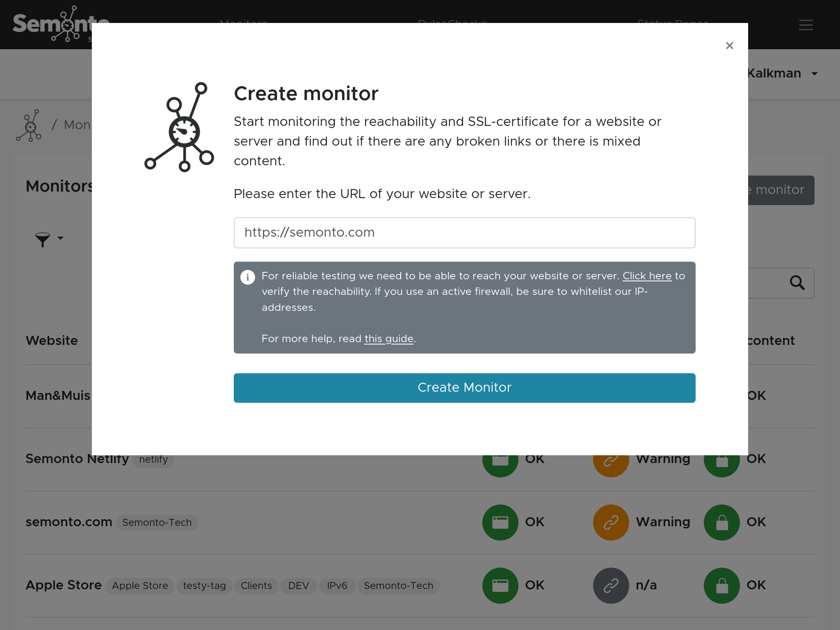Click the URL input field

click(x=464, y=233)
